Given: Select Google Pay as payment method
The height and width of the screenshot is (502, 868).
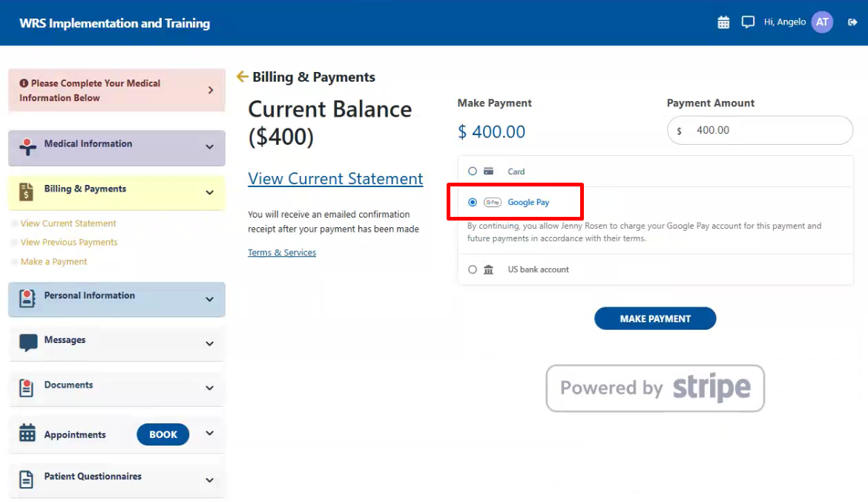Looking at the screenshot, I should (x=473, y=202).
